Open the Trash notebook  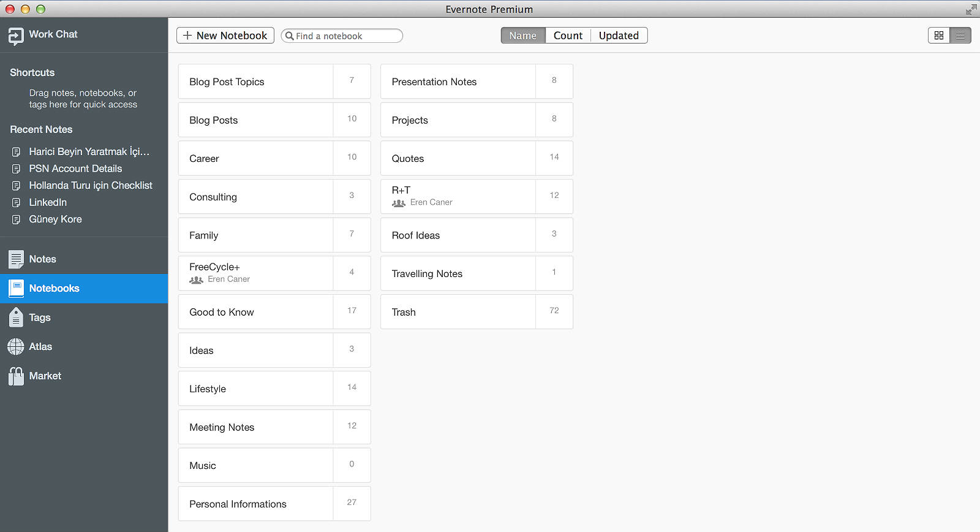pyautogui.click(x=458, y=312)
